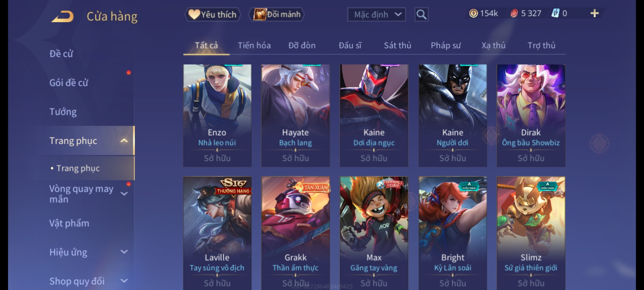Open the Mặc định sort dropdown

pos(376,15)
